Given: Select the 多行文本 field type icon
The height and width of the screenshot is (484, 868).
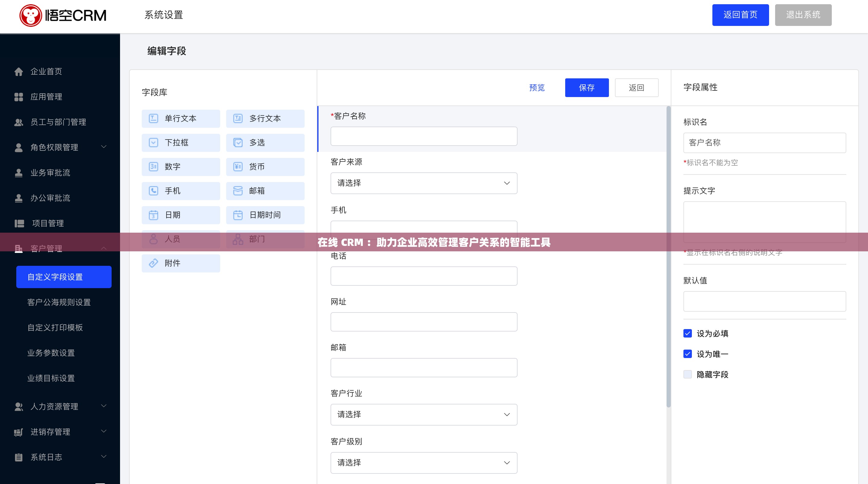Looking at the screenshot, I should coord(238,118).
